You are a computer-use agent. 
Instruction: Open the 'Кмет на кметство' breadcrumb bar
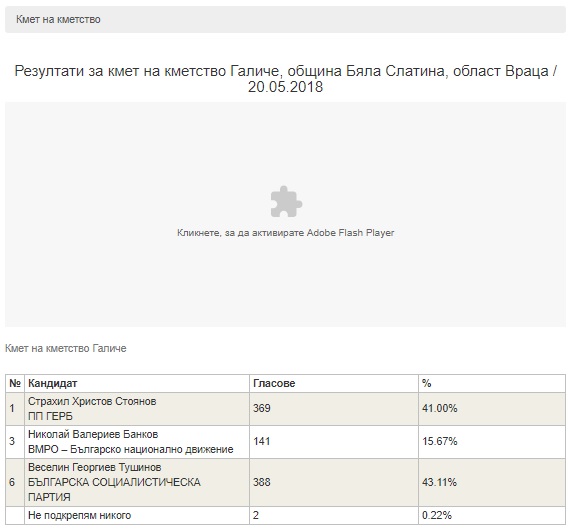[286, 19]
